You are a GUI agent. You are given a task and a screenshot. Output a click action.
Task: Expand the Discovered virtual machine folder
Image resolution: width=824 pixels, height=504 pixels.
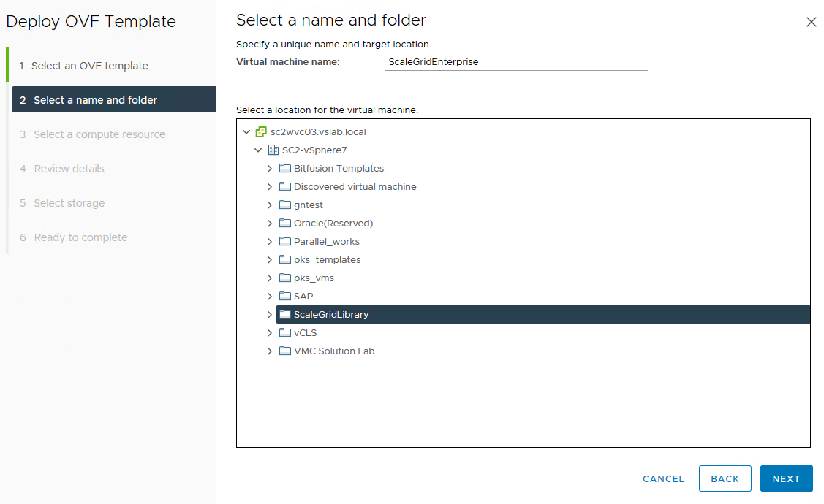click(x=270, y=186)
